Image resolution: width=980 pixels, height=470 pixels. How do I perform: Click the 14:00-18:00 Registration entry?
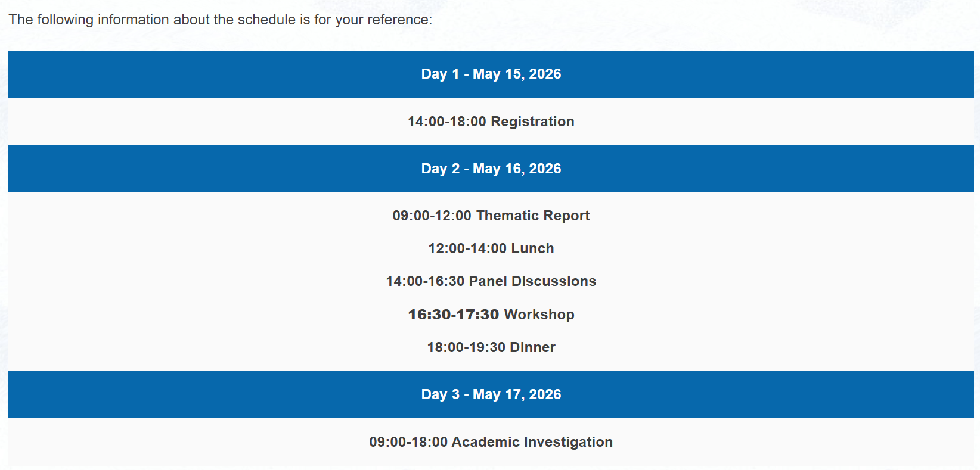tap(491, 122)
